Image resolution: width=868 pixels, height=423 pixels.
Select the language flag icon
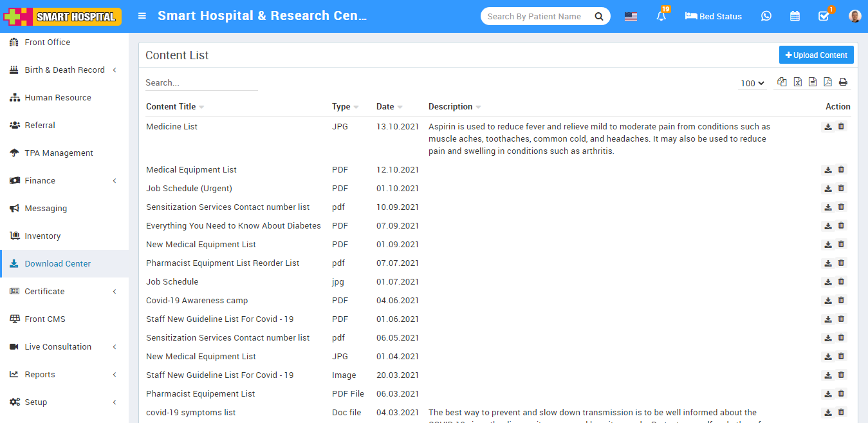coord(631,17)
